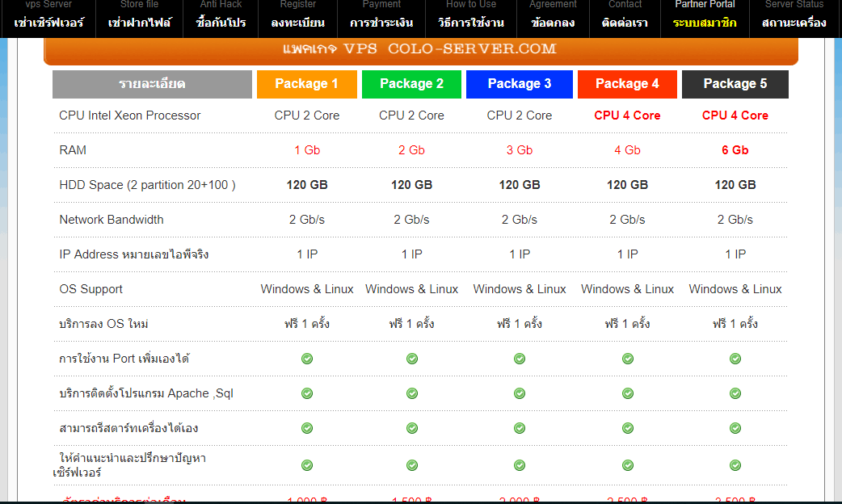Viewport: 842px width, 504px height.
Task: Click the restart row checkmark for Package 4
Action: [628, 428]
